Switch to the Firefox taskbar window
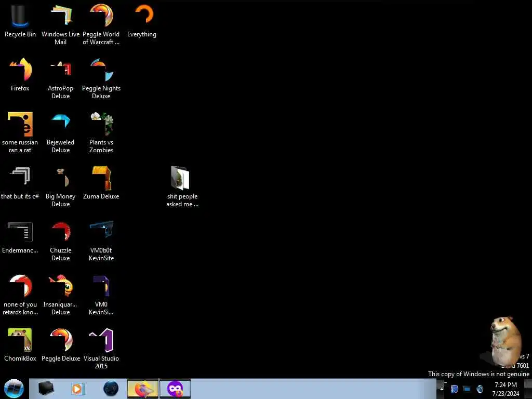Viewport: 532px width, 399px height. (143, 389)
